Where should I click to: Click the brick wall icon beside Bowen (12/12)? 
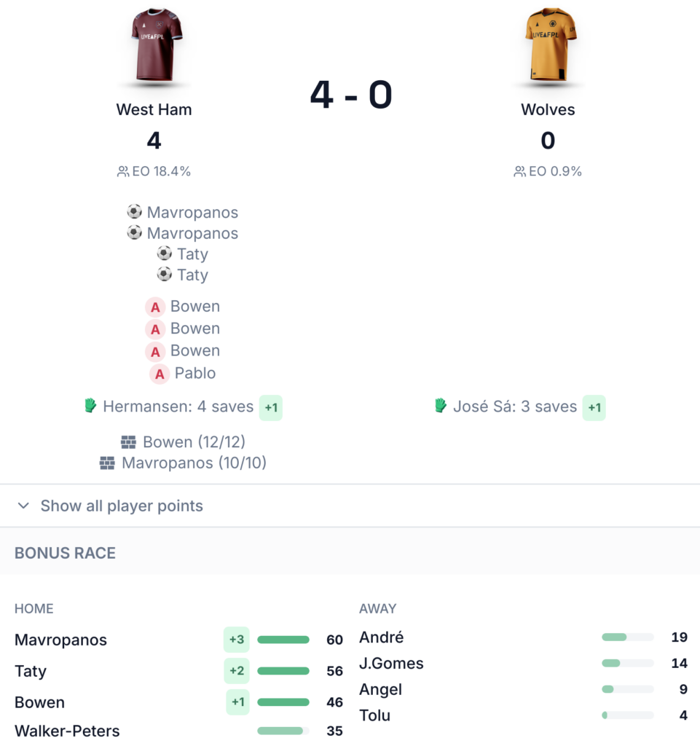coord(128,442)
